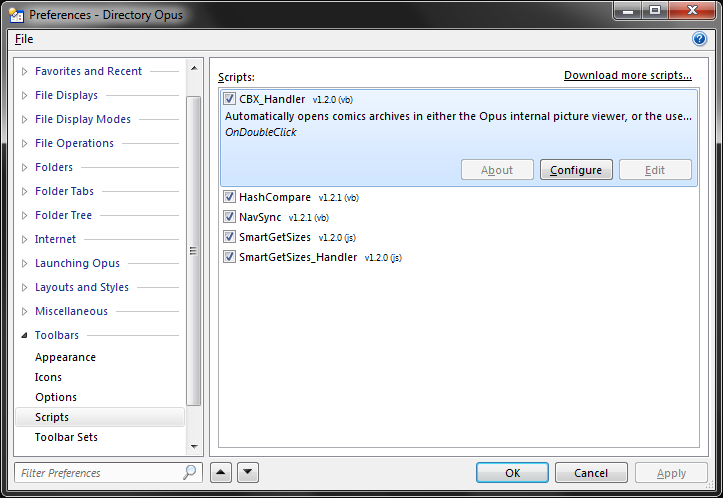This screenshot has height=498, width=723.
Task: Expand the Favorites and Recent category
Action: (24, 71)
